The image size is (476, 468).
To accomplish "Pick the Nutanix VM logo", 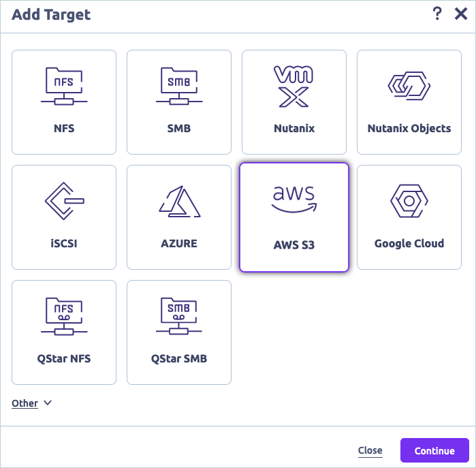I will tap(294, 87).
